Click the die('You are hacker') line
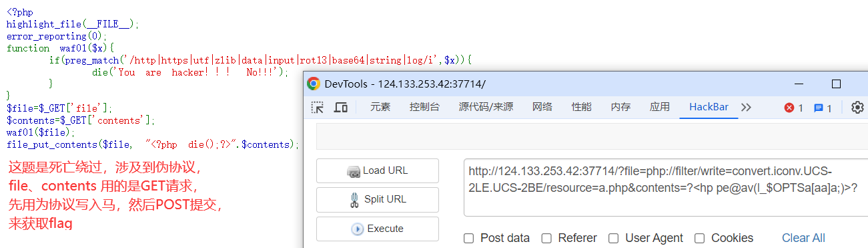Viewport: 868px width, 248px height. (189, 72)
